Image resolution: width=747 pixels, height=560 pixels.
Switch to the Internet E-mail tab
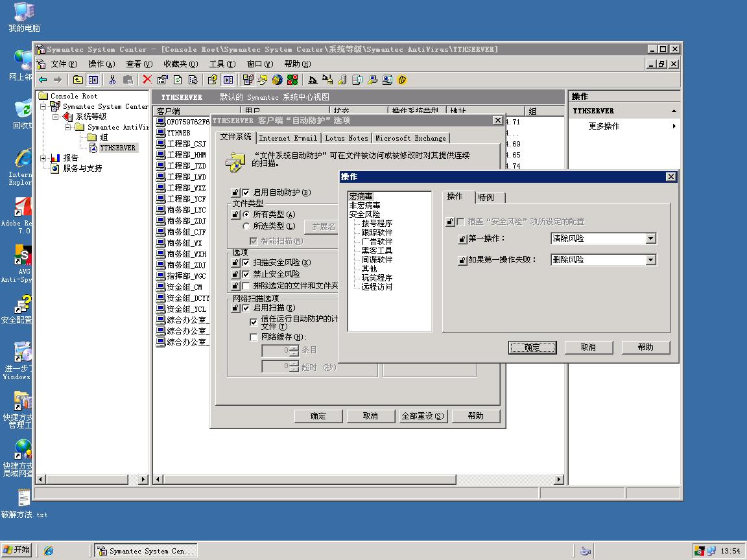[288, 138]
